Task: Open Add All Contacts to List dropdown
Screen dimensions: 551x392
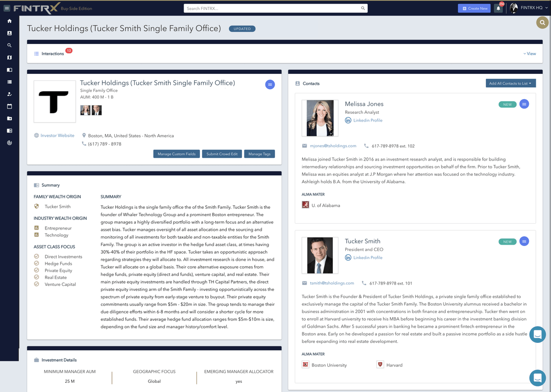Action: pyautogui.click(x=511, y=84)
